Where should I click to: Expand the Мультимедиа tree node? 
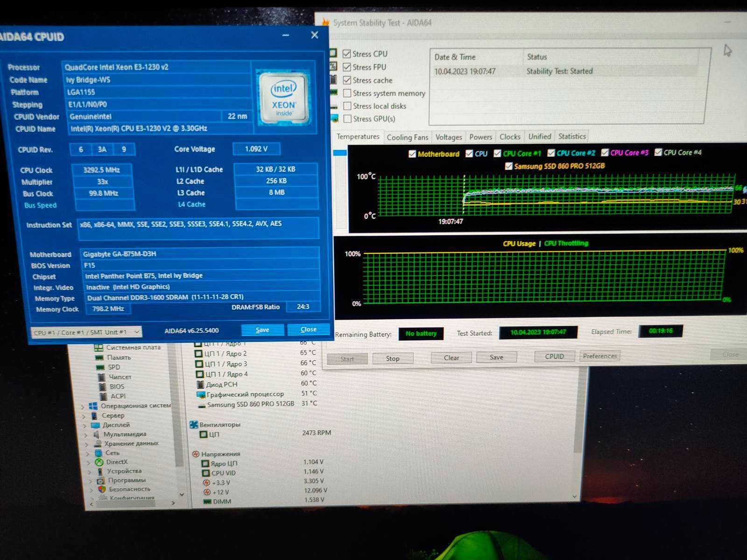point(85,435)
